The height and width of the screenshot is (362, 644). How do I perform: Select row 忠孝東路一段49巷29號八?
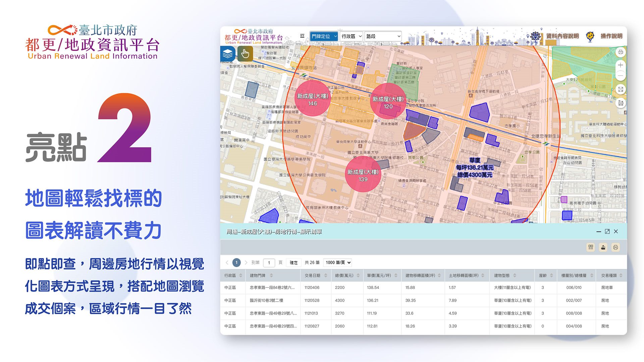click(423, 313)
